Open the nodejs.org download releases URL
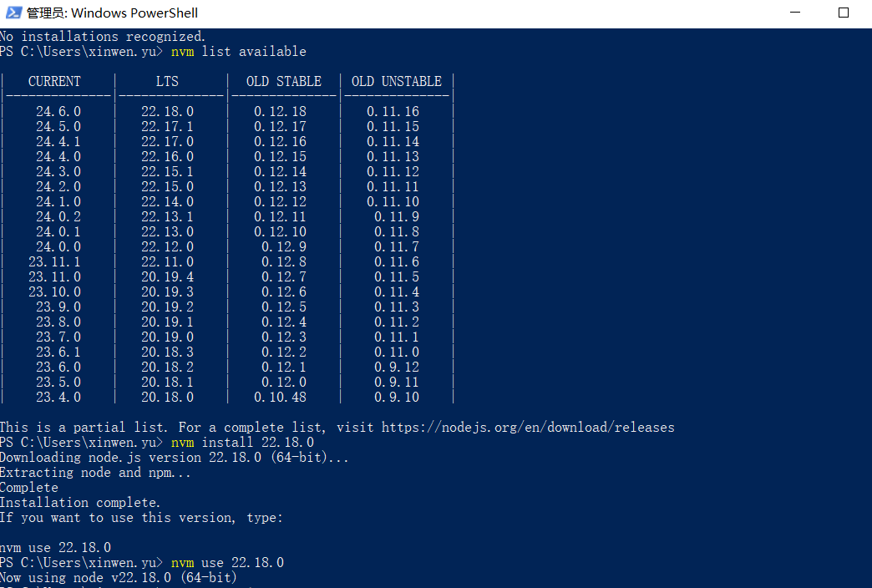This screenshot has width=872, height=588. point(528,428)
